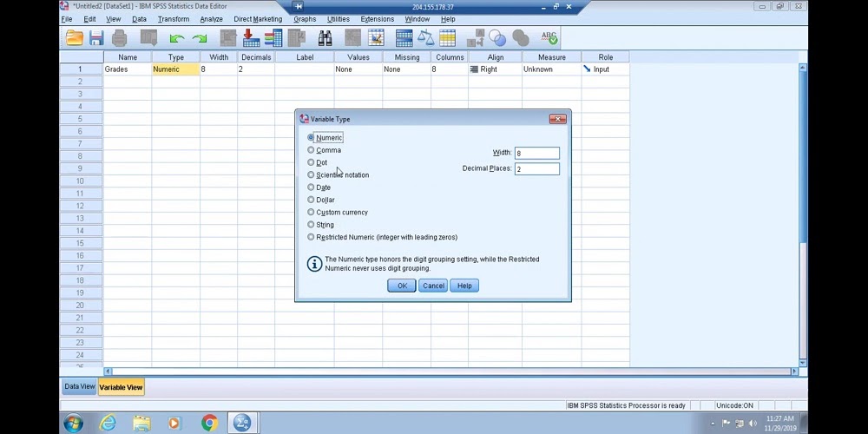This screenshot has height=434, width=868.
Task: Click the Go to Variable toolbar icon
Action: [x=251, y=38]
